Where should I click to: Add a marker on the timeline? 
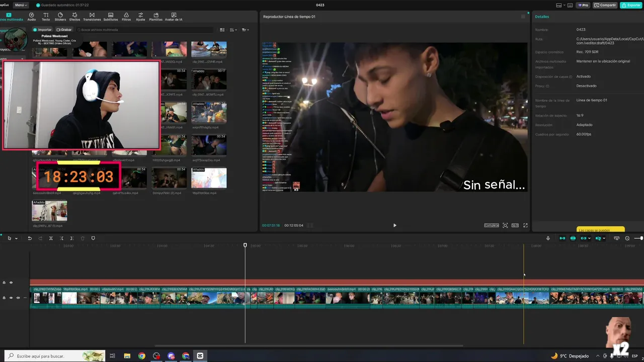coord(93,238)
